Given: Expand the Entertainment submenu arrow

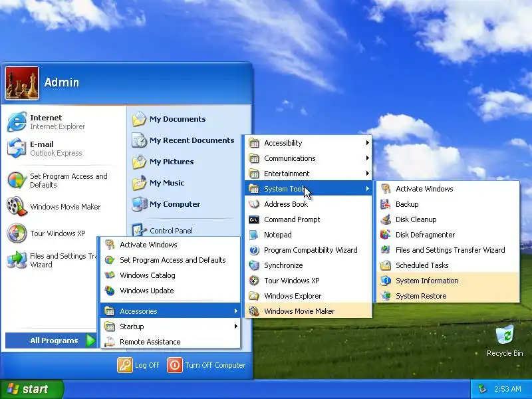Looking at the screenshot, I should (367, 174).
